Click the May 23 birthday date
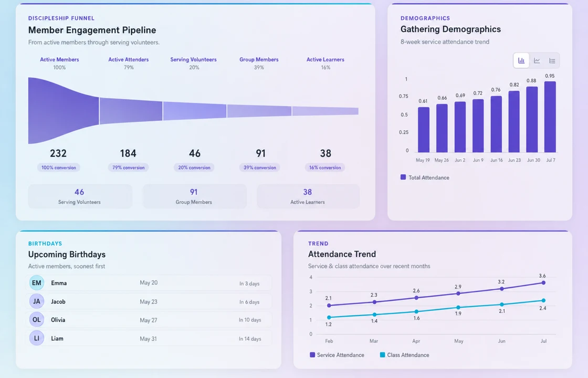The width and height of the screenshot is (588, 378). [x=149, y=301]
